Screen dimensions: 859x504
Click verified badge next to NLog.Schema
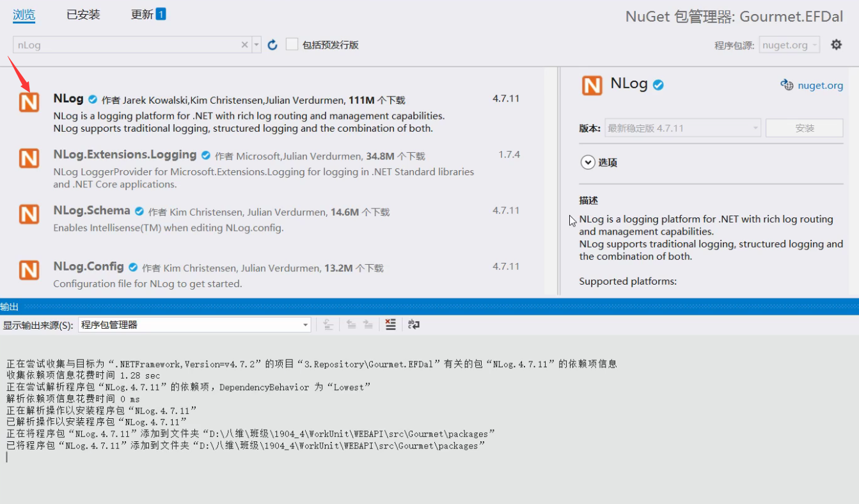[x=139, y=211]
